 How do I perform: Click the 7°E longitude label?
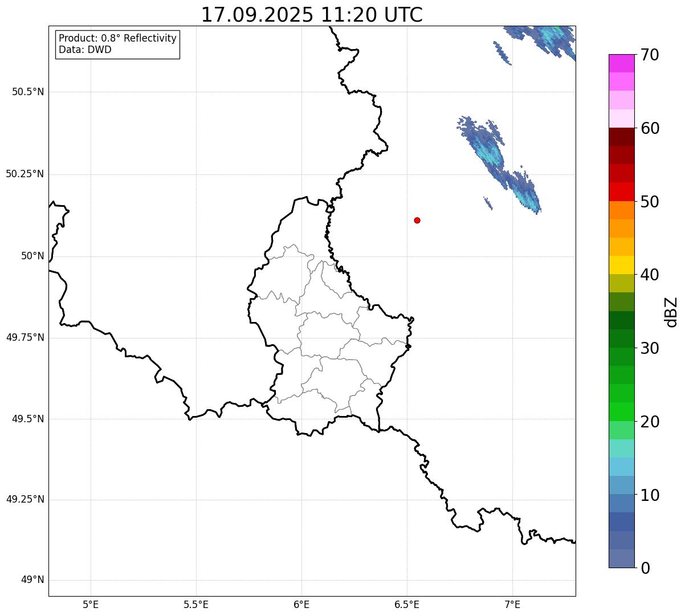(x=512, y=604)
